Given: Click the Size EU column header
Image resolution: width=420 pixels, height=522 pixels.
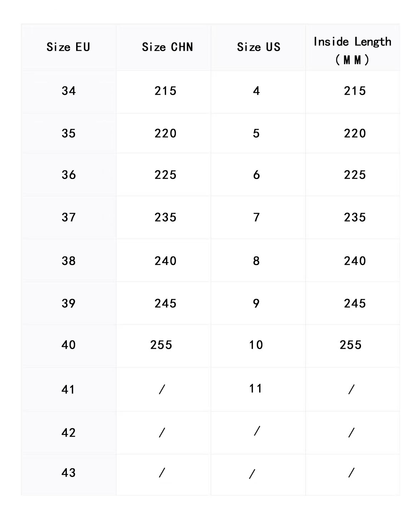Looking at the screenshot, I should click(68, 47).
